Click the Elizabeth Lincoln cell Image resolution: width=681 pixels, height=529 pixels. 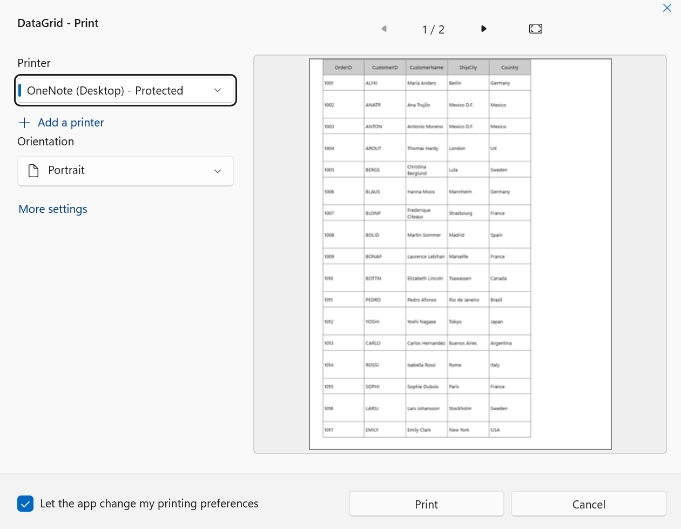[426, 278]
